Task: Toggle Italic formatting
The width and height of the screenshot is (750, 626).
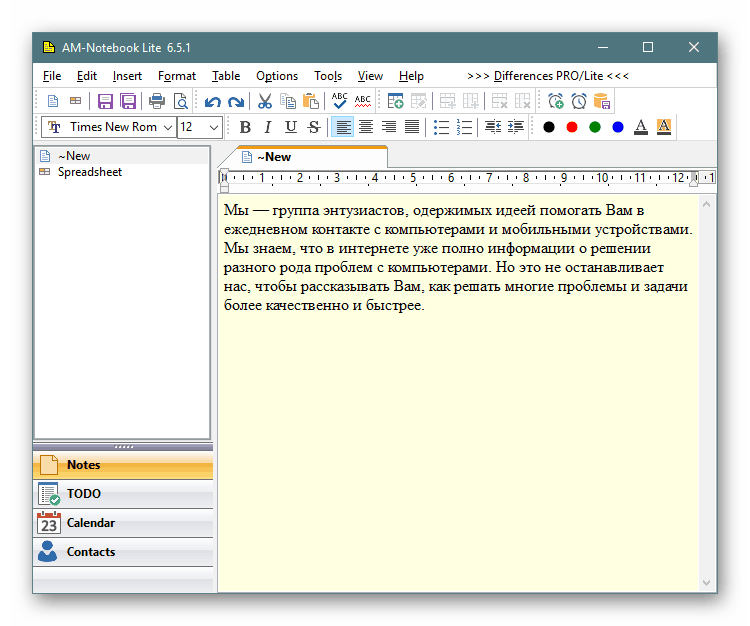Action: pyautogui.click(x=267, y=127)
